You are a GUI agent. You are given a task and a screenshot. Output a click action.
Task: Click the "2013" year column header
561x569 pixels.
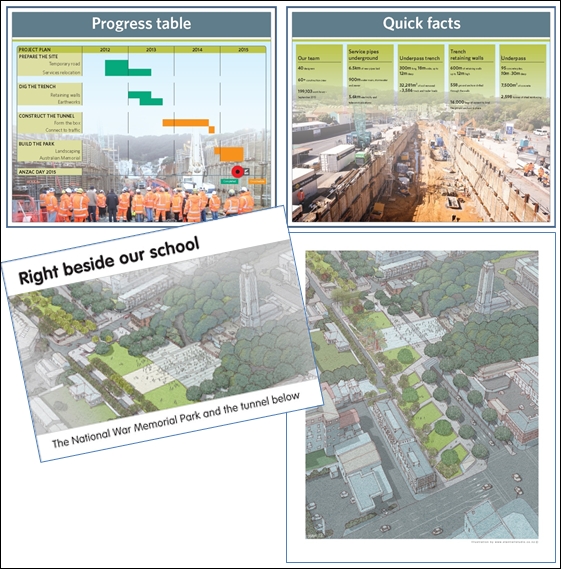click(151, 50)
